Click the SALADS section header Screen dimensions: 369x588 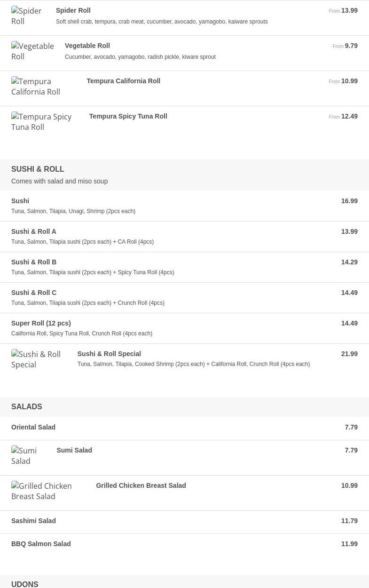(x=27, y=406)
